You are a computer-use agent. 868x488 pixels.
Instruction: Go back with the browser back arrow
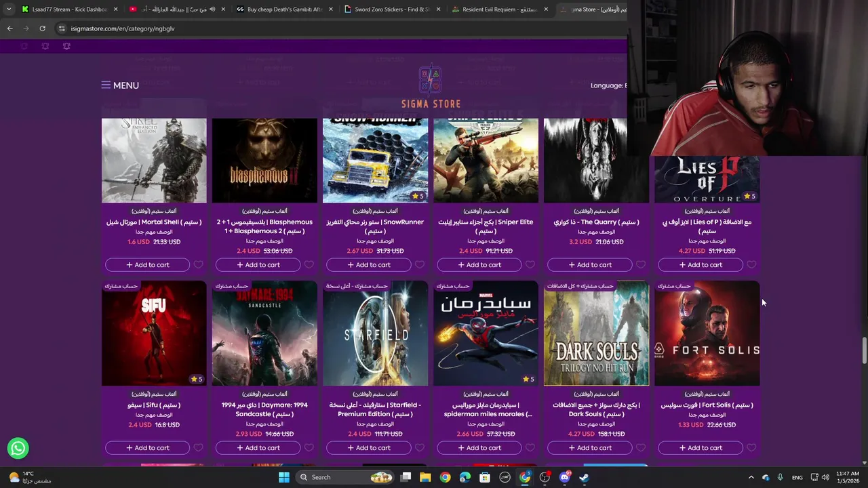[9, 28]
